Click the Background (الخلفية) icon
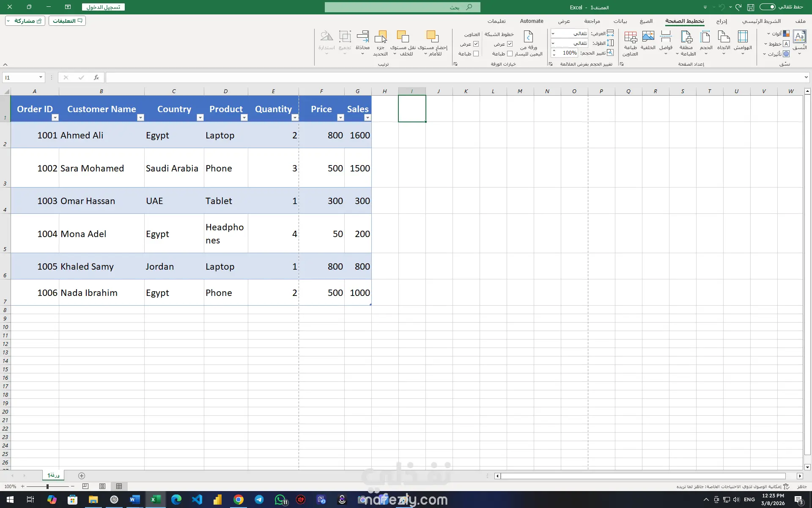Image resolution: width=812 pixels, height=508 pixels. click(x=648, y=37)
